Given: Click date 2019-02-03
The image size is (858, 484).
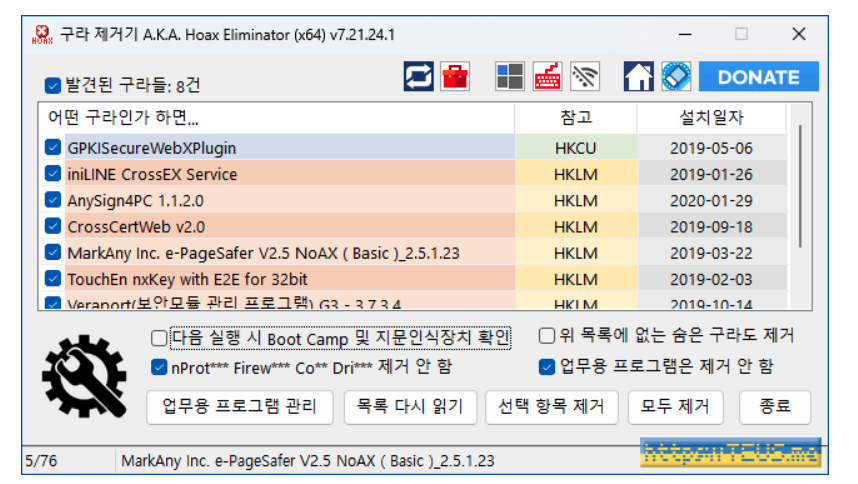Looking at the screenshot, I should tap(711, 279).
